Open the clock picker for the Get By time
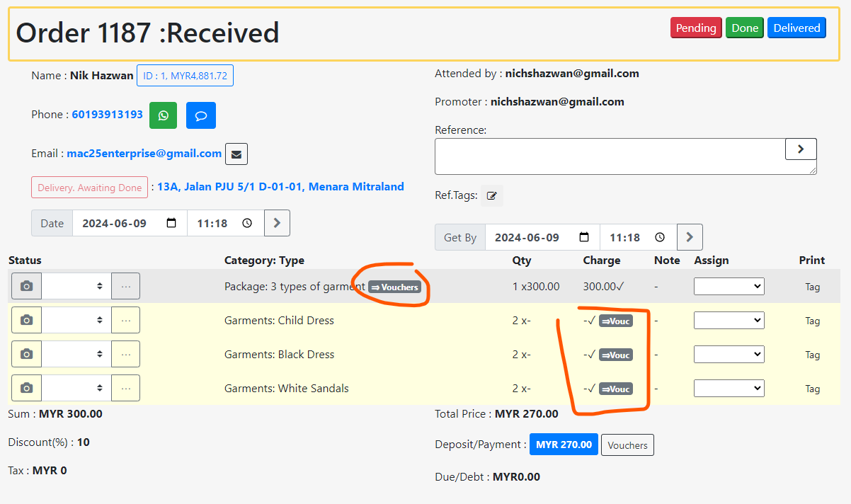 coord(658,237)
